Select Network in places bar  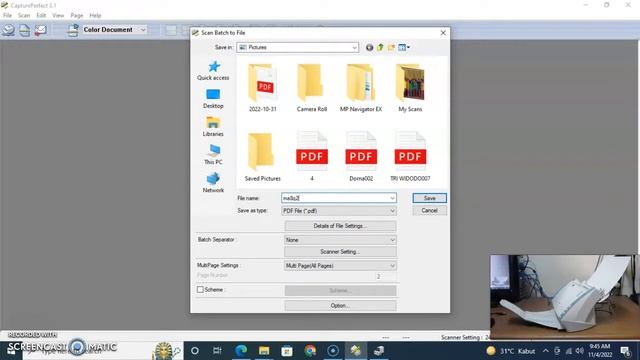coord(213,183)
